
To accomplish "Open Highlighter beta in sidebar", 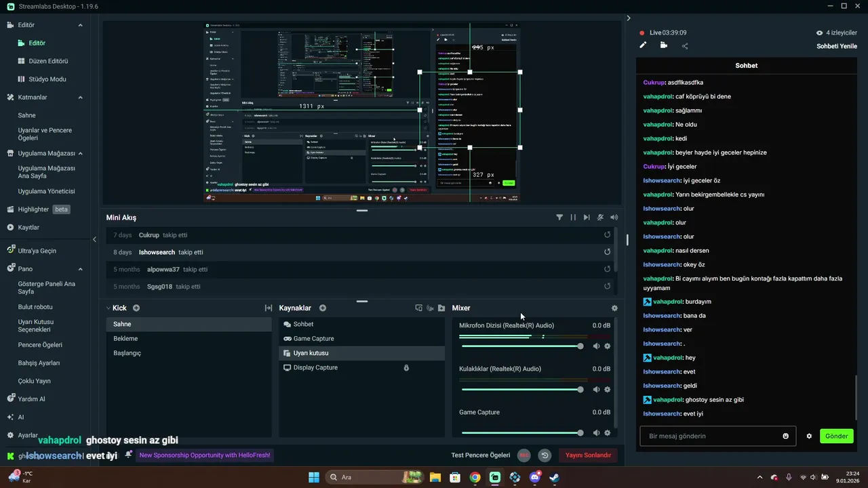I will click(39, 209).
